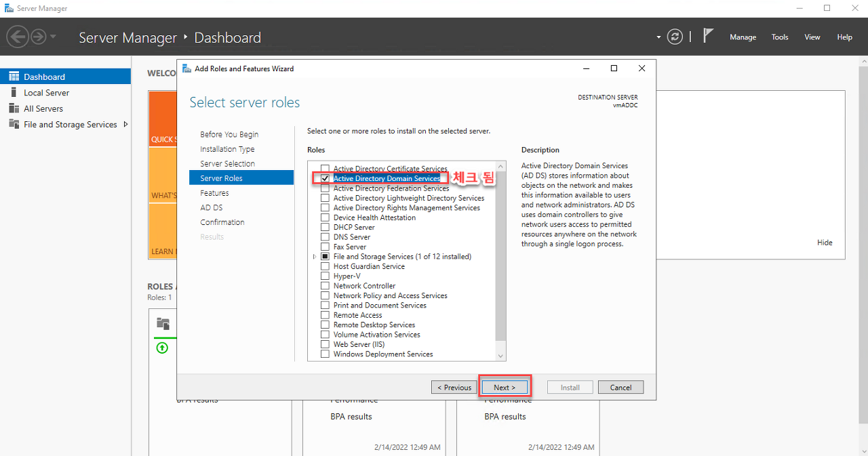
Task: Click roles list scrollbar up arrow
Action: click(500, 166)
